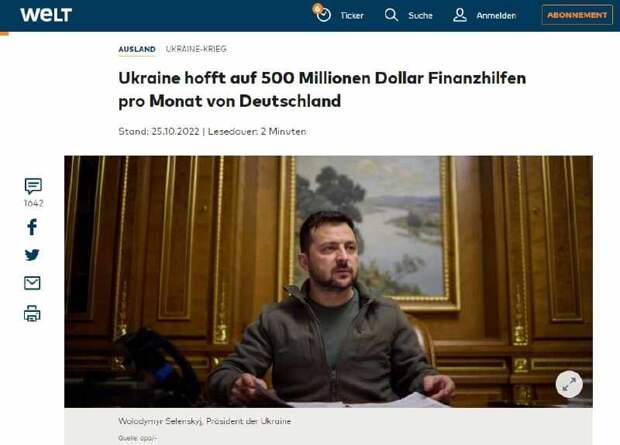Share article on Facebook
Screen dimensions: 620x445
pos(32,227)
